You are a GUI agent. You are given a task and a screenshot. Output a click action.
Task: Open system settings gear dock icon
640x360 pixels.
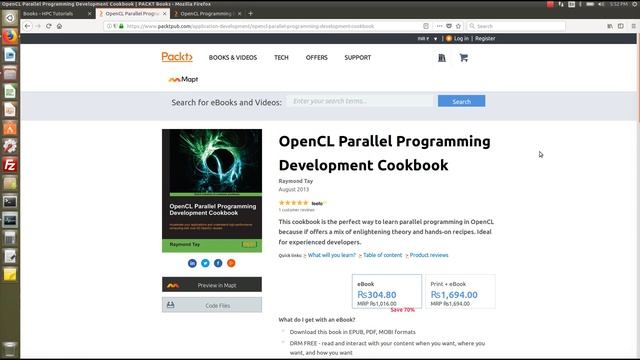(x=10, y=147)
